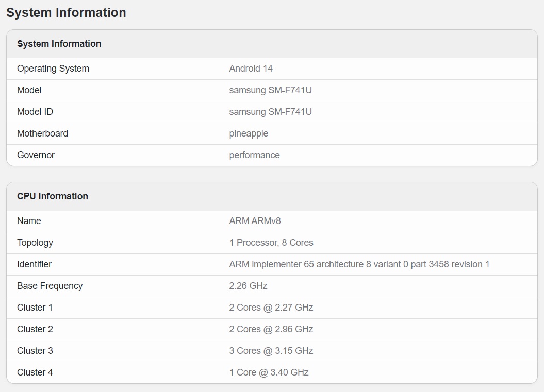
Task: Click the Model ID label
Action: 35,112
